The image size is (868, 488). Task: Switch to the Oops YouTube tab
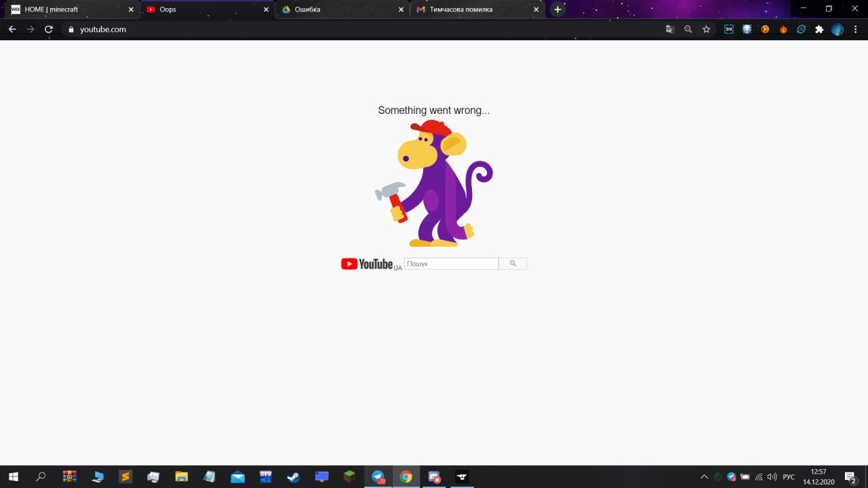(208, 9)
